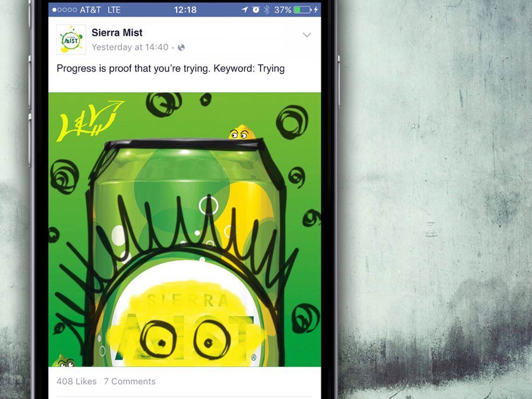Viewport: 532px width, 399px height.
Task: Tap the green battery indicator icon
Action: (x=303, y=10)
